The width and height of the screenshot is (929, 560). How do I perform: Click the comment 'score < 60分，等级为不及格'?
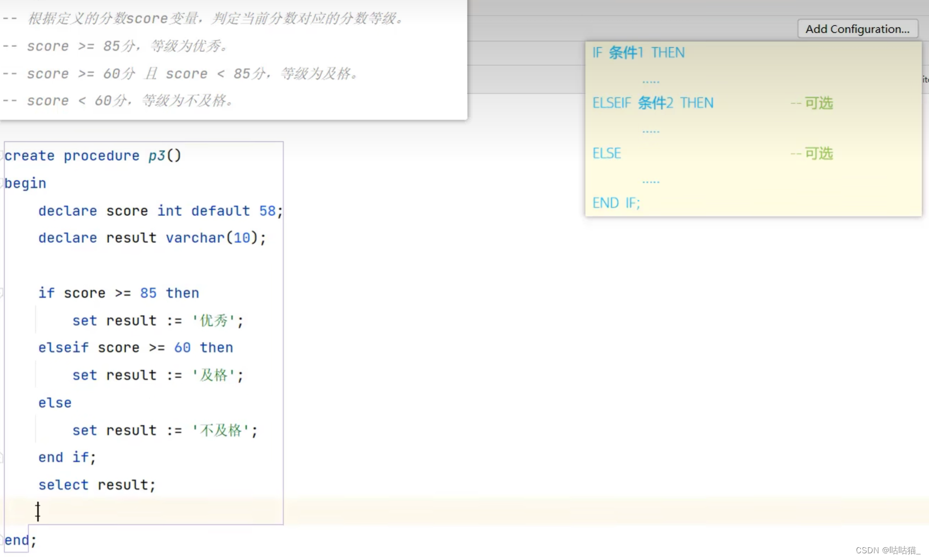118,100
